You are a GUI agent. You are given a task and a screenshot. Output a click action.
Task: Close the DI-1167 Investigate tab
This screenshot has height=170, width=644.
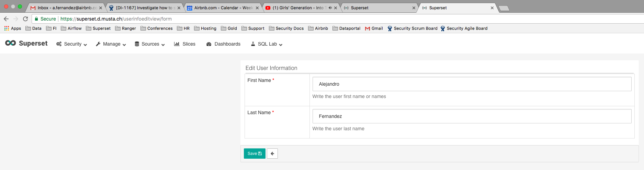179,8
